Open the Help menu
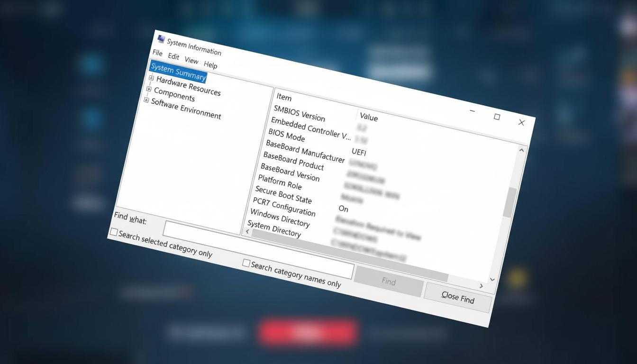Screen dimensions: 637x364 210,64
